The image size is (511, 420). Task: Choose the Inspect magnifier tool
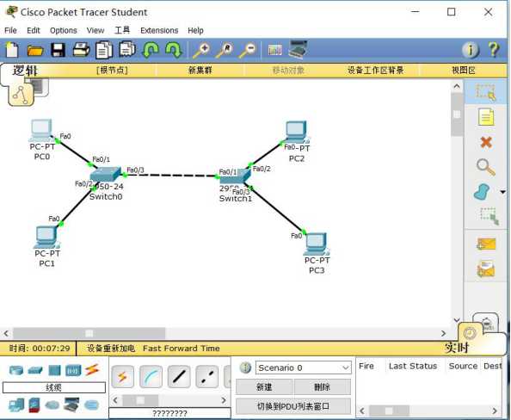click(x=486, y=167)
